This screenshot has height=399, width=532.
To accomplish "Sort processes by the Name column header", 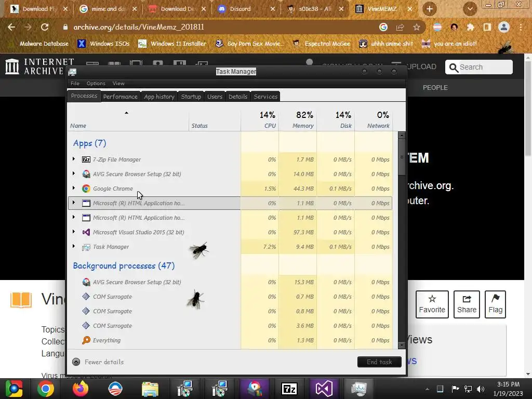I will 129,119.
